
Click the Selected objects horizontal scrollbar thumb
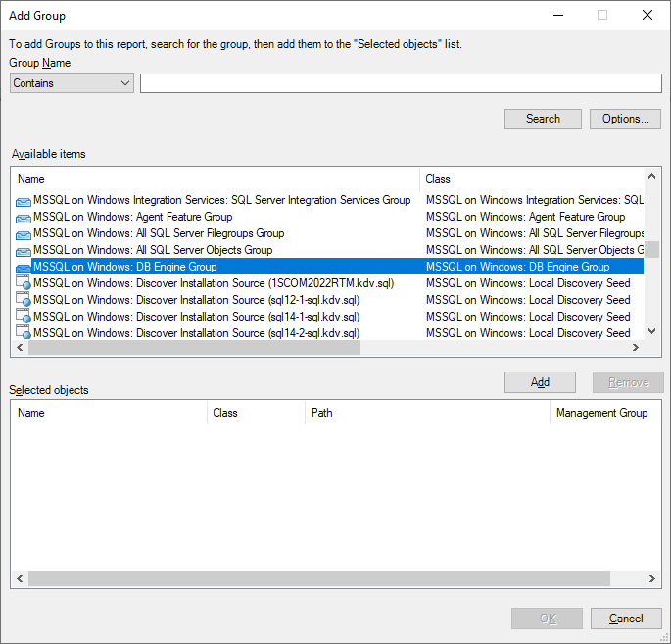click(319, 579)
